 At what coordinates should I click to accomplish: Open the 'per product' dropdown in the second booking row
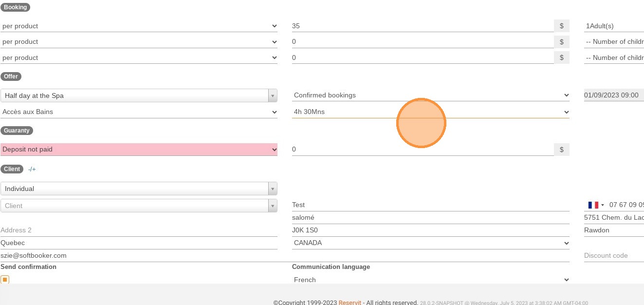click(139, 41)
